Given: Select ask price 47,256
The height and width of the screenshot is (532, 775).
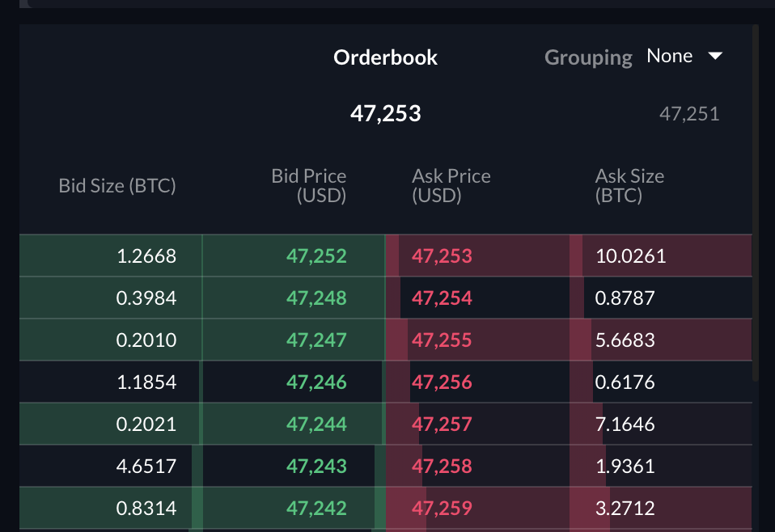Looking at the screenshot, I should click(x=442, y=382).
